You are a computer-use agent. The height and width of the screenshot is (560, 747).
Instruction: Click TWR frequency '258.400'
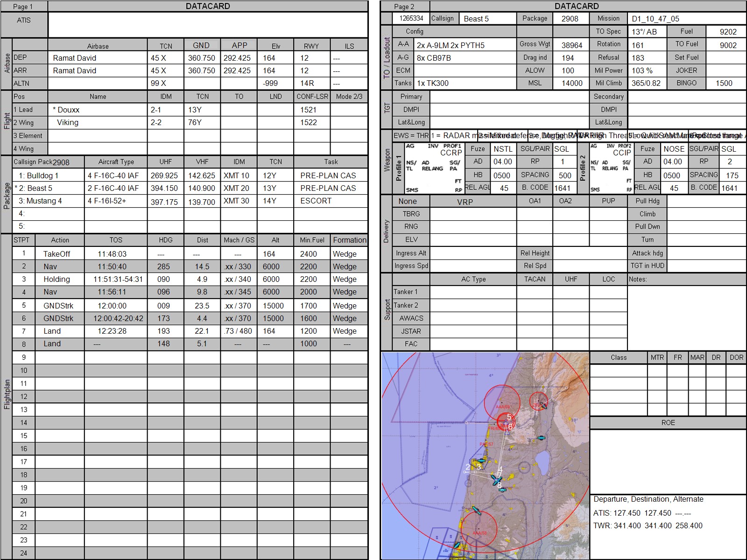click(x=689, y=525)
